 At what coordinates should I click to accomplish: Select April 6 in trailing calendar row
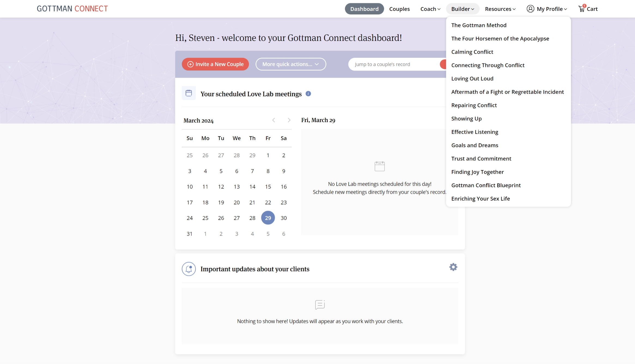tap(284, 234)
